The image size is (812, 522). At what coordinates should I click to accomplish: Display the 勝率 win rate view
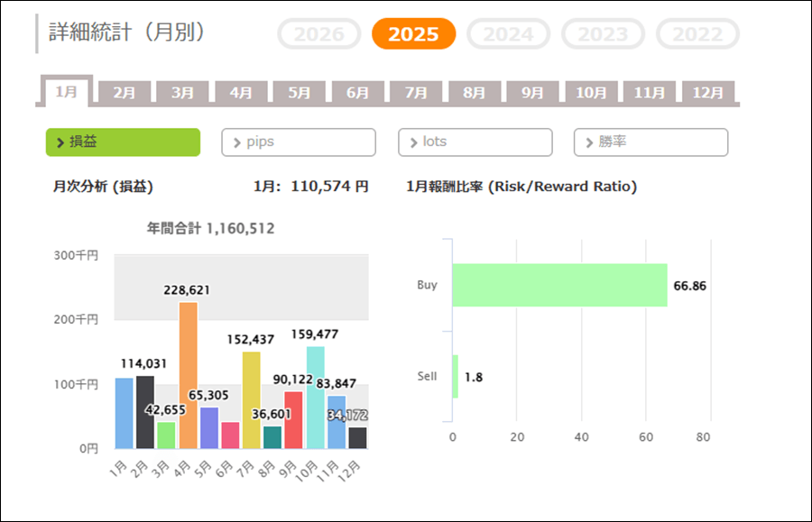[651, 142]
